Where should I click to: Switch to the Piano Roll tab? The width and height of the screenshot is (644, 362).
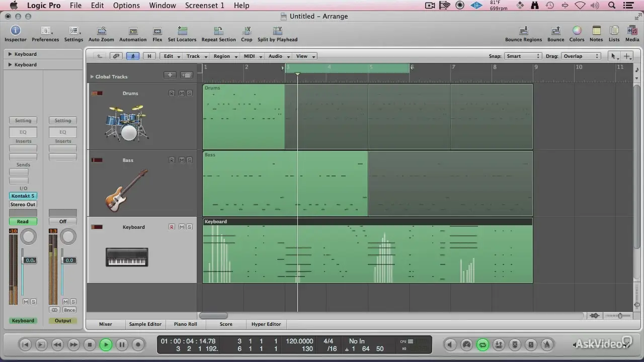pyautogui.click(x=186, y=324)
